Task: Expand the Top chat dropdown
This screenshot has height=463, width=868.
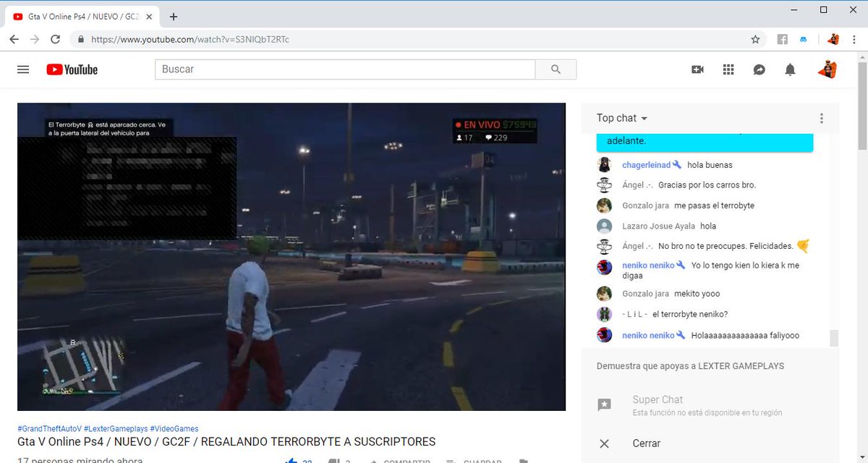Action: pyautogui.click(x=622, y=118)
